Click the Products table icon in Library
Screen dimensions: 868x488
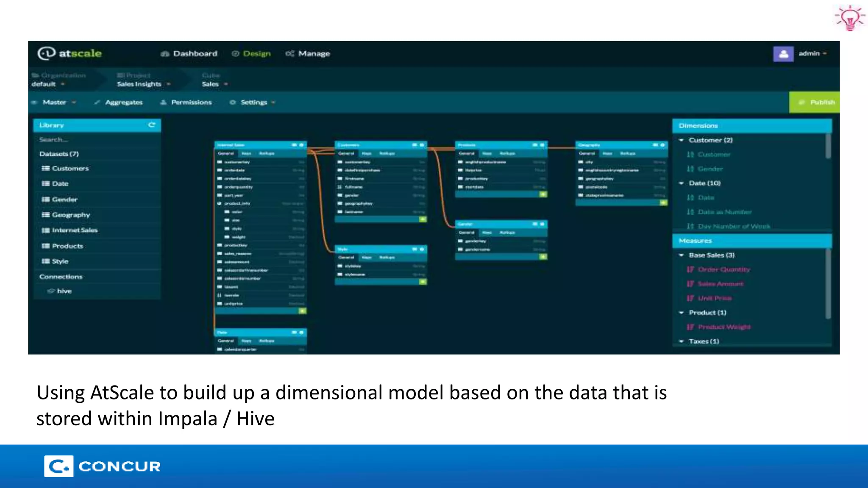[45, 246]
